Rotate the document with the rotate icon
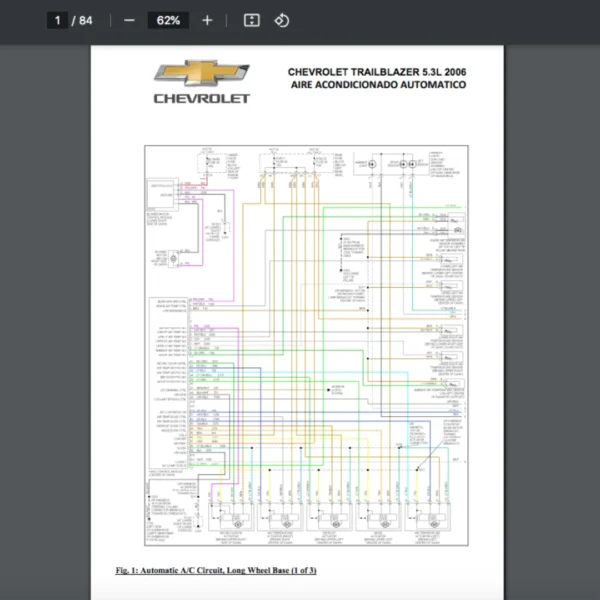600x600 pixels. pos(281,20)
